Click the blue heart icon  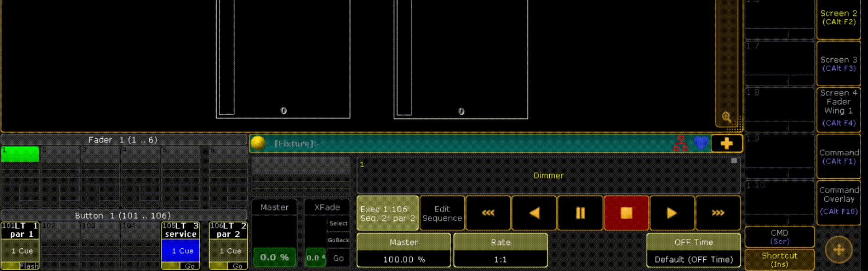tap(701, 143)
